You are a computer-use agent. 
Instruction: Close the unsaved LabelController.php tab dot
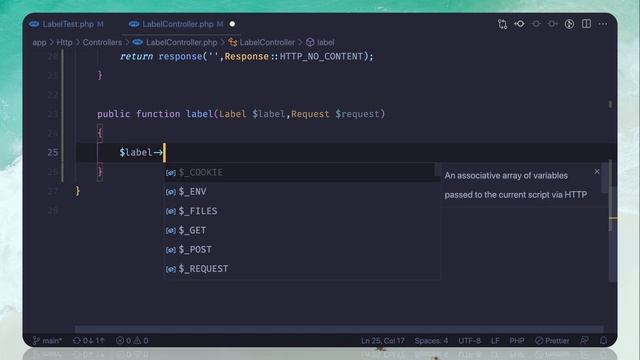pos(232,24)
